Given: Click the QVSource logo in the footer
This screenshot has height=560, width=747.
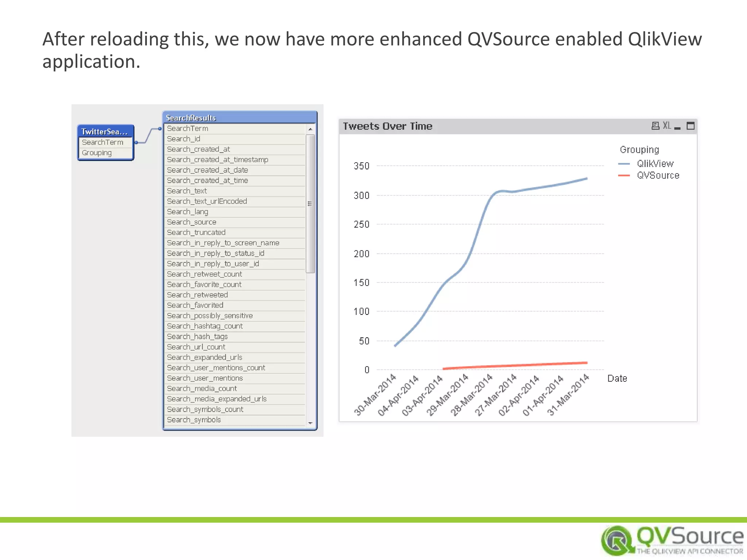Looking at the screenshot, I should (672, 541).
